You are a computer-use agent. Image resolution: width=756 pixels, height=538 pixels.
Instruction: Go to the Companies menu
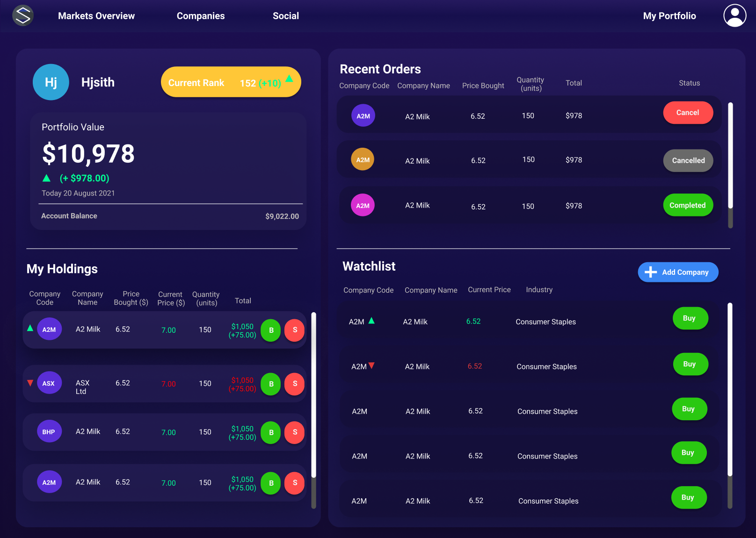coord(201,16)
